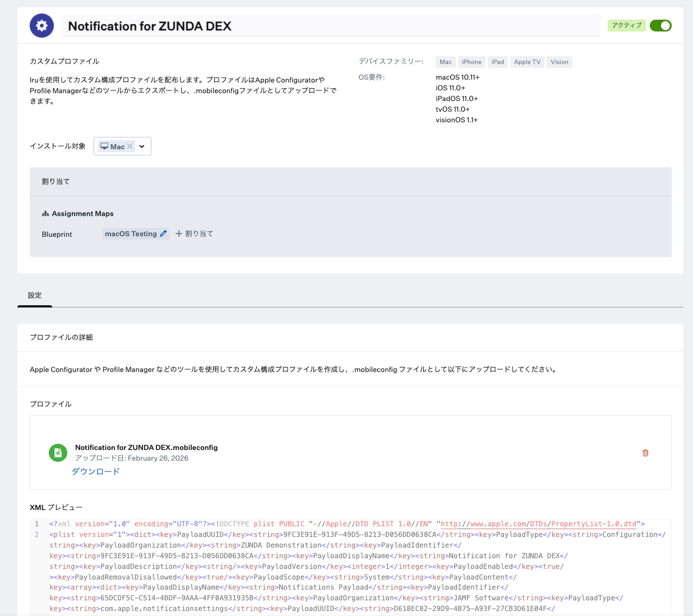693x616 pixels.
Task: Click the plus 割り当て assign button
Action: coord(194,234)
